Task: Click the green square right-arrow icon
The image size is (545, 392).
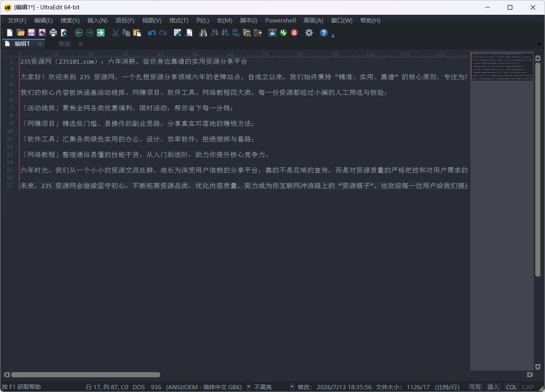Action: (x=101, y=33)
